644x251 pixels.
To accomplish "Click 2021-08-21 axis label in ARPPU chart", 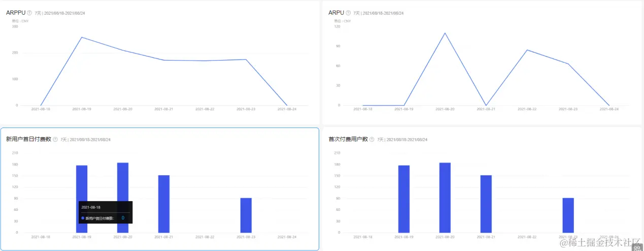I will pyautogui.click(x=164, y=109).
